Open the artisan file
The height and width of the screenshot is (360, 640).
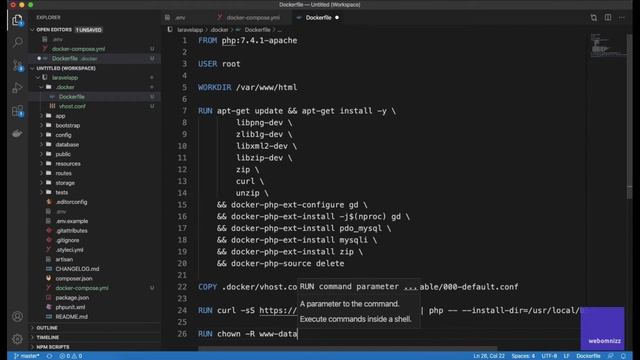(x=64, y=259)
